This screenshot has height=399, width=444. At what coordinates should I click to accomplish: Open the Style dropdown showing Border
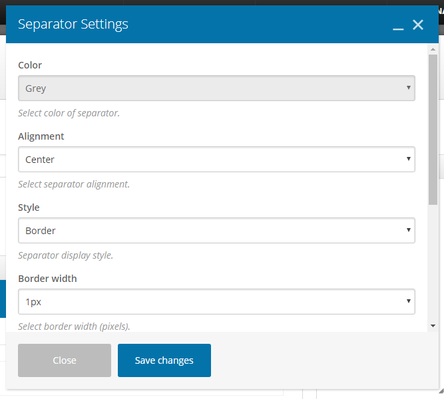216,230
